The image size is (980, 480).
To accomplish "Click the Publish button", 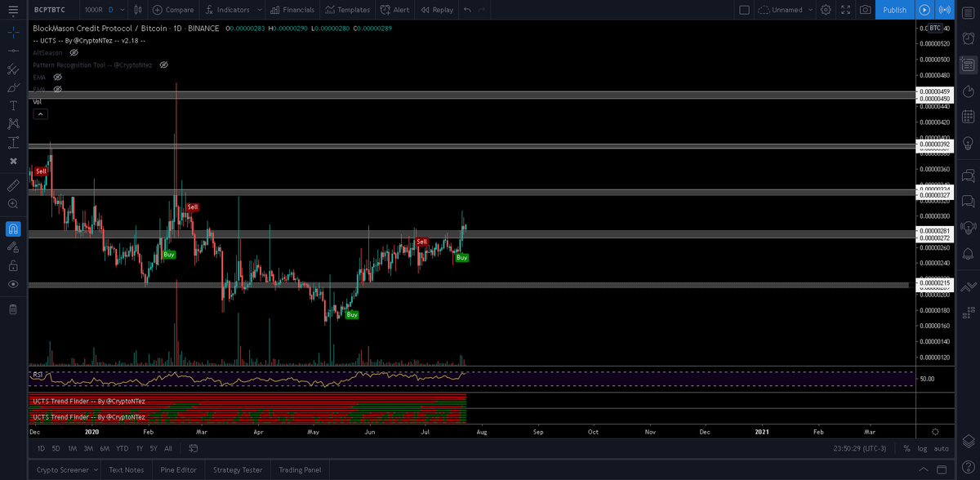I will click(894, 10).
